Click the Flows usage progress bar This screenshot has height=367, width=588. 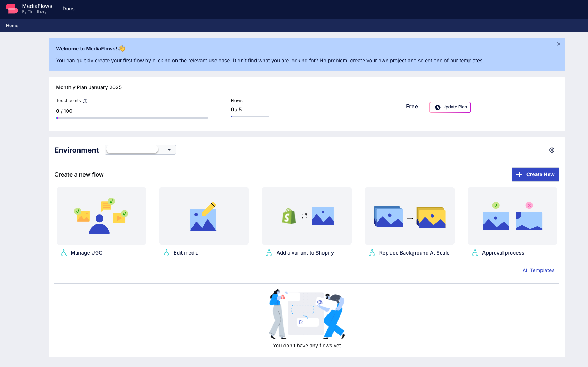[x=250, y=116]
